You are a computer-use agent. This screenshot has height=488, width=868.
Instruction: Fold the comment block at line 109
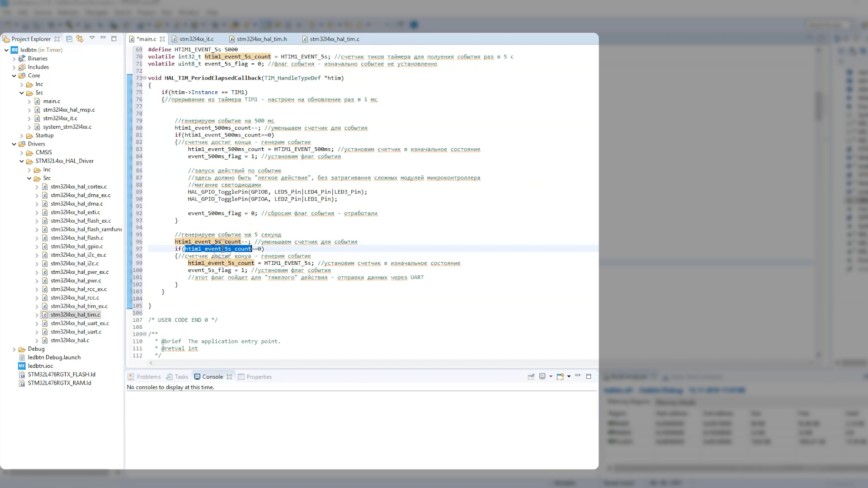[x=145, y=334]
